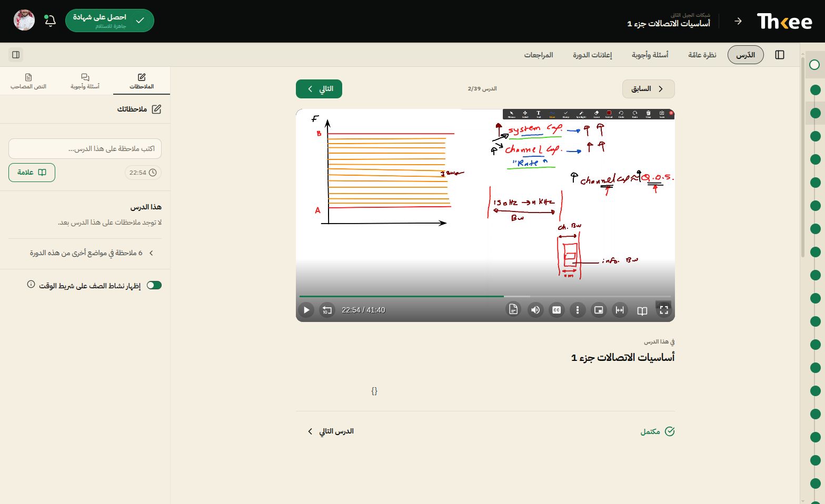Enable picture-in-picture mode
Image resolution: width=825 pixels, height=504 pixels.
tap(599, 310)
